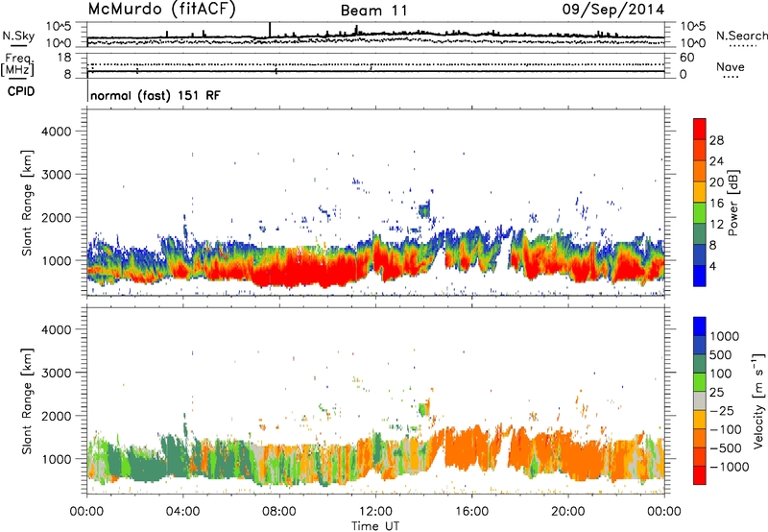Select the N.Search legend label
The image size is (768, 532).
coord(741,36)
